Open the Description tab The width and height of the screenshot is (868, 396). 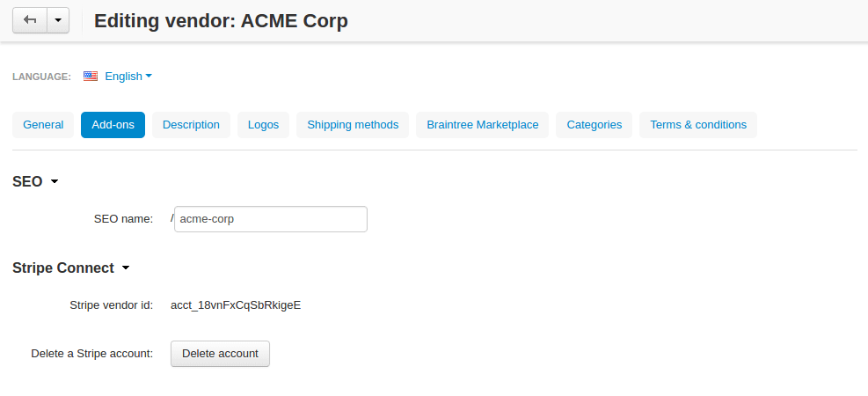coord(191,125)
